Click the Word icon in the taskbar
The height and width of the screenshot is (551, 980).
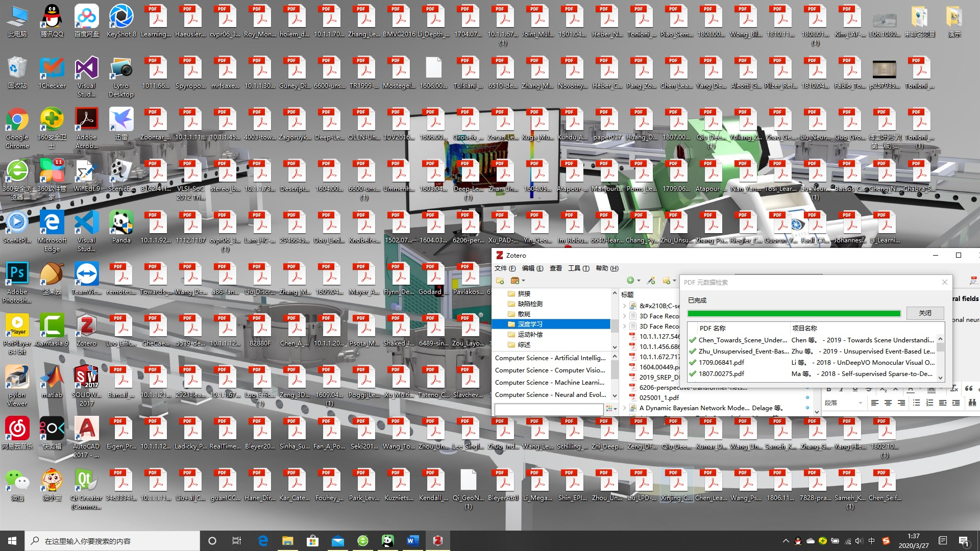412,541
